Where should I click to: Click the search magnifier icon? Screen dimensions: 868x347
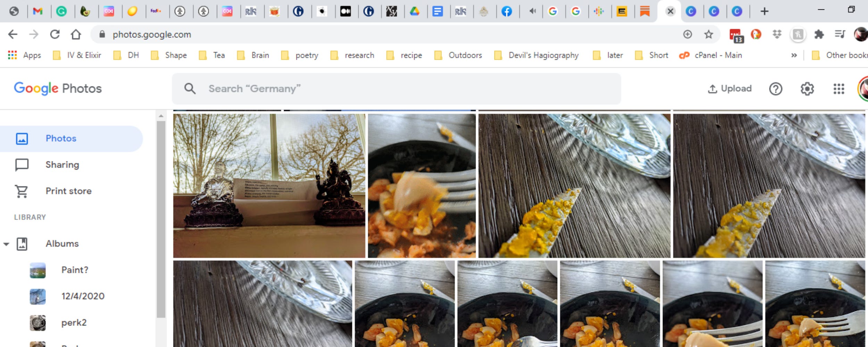[190, 89]
